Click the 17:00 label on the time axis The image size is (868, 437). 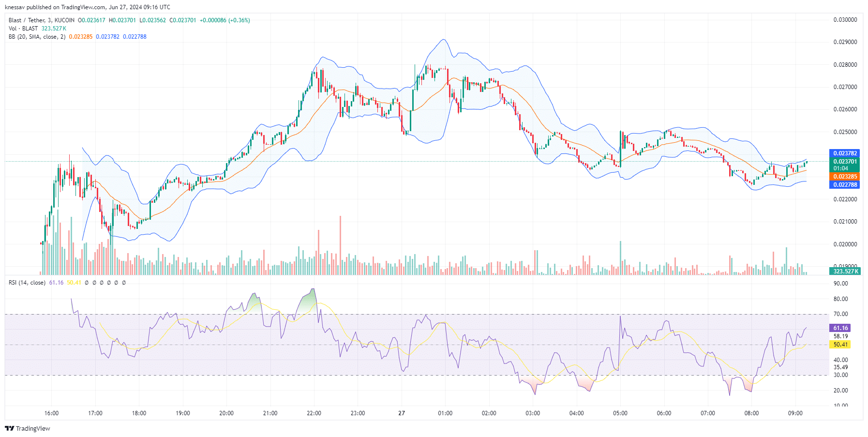(x=95, y=413)
